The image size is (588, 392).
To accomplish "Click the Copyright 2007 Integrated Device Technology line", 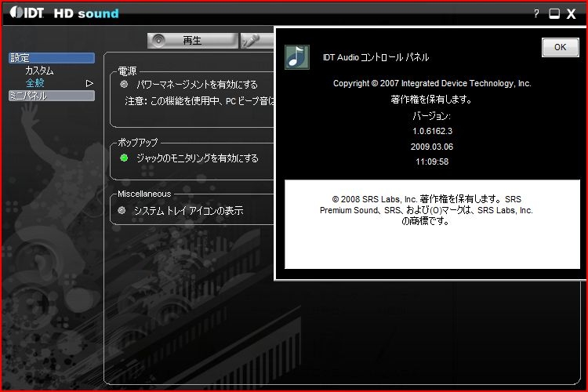I will pyautogui.click(x=432, y=83).
